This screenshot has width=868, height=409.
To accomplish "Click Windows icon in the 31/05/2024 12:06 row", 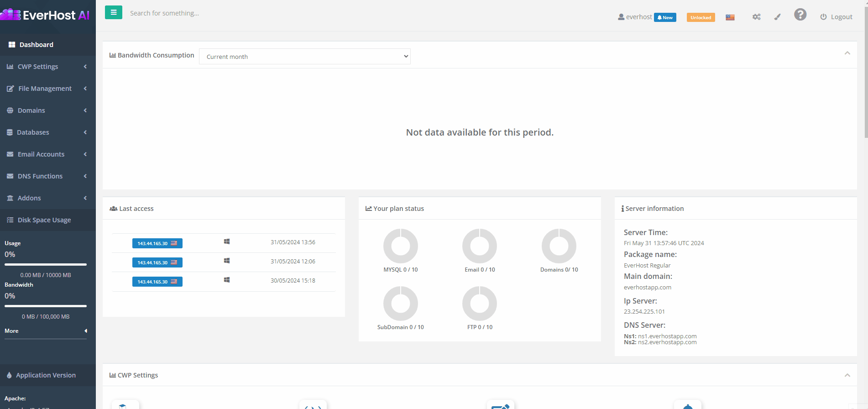I will click(x=227, y=261).
